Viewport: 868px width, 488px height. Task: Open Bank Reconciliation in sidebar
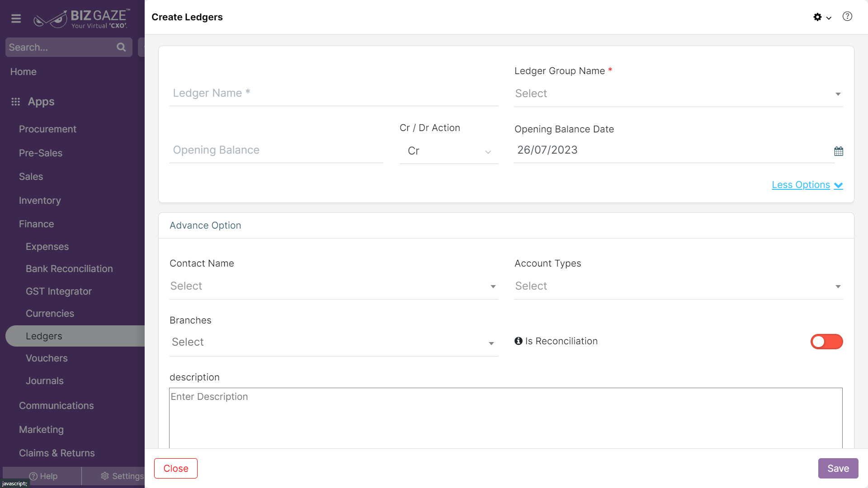[x=69, y=269]
